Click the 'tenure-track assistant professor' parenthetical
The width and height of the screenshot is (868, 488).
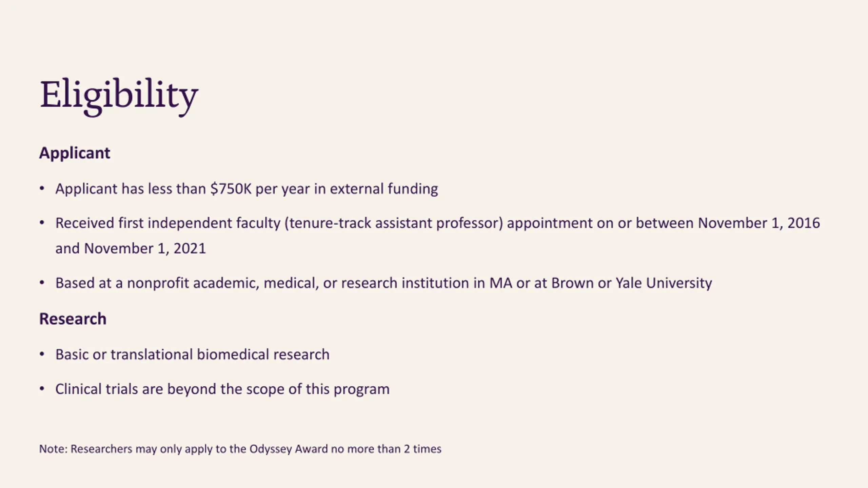pos(394,223)
